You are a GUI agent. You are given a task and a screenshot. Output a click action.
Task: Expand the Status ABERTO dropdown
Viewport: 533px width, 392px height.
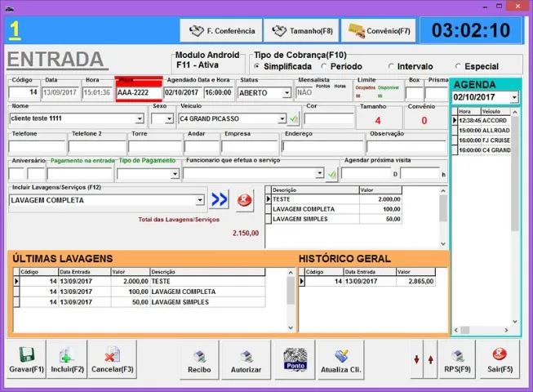286,93
